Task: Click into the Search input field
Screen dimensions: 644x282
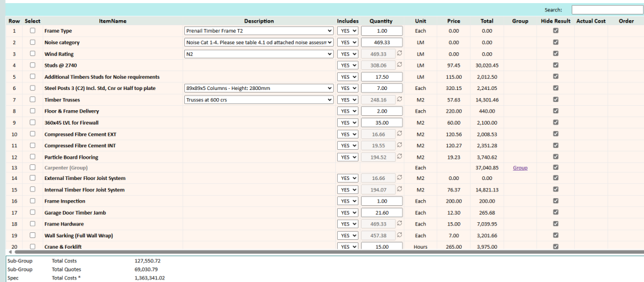Action: pyautogui.click(x=606, y=9)
